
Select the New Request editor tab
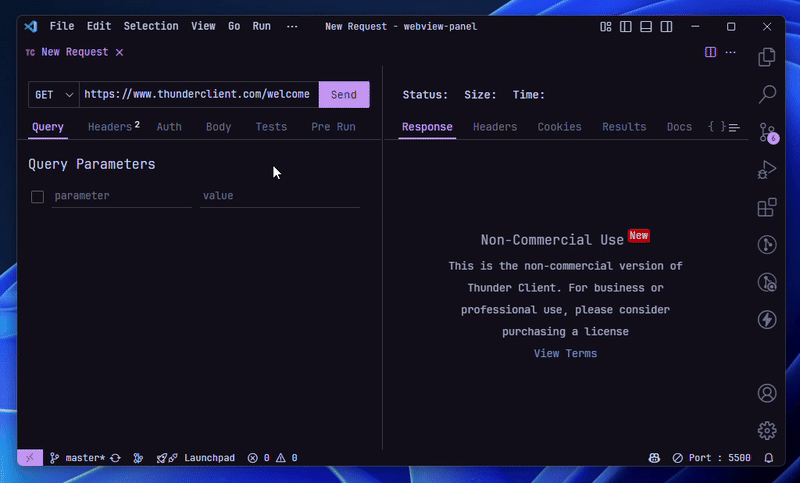click(x=74, y=52)
